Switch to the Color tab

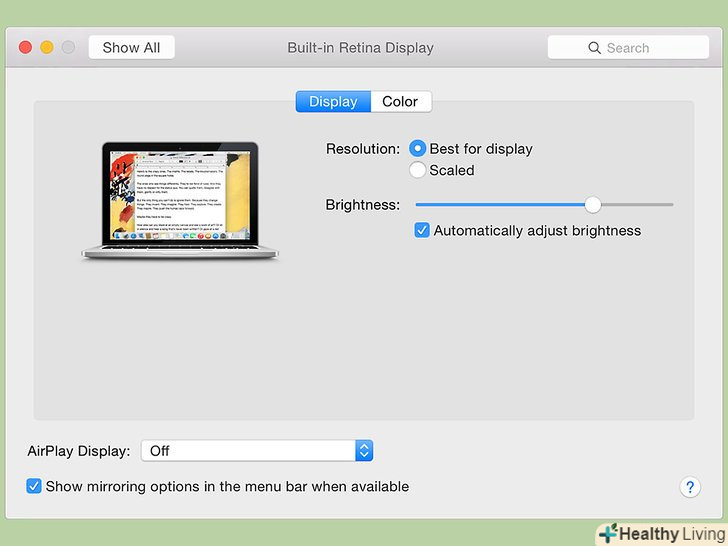click(x=401, y=101)
